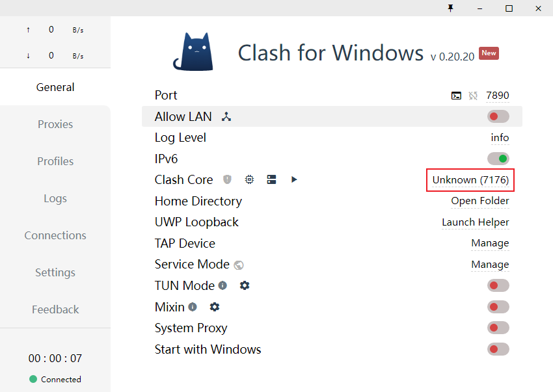
Task: Enable Start with Windows toggle
Action: tap(498, 349)
